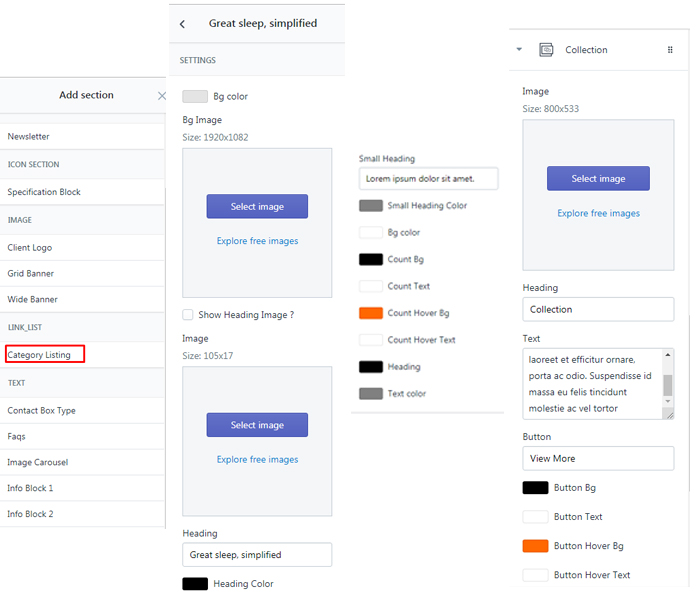Choose Grid Banner section
The image size is (700, 593).
30,273
